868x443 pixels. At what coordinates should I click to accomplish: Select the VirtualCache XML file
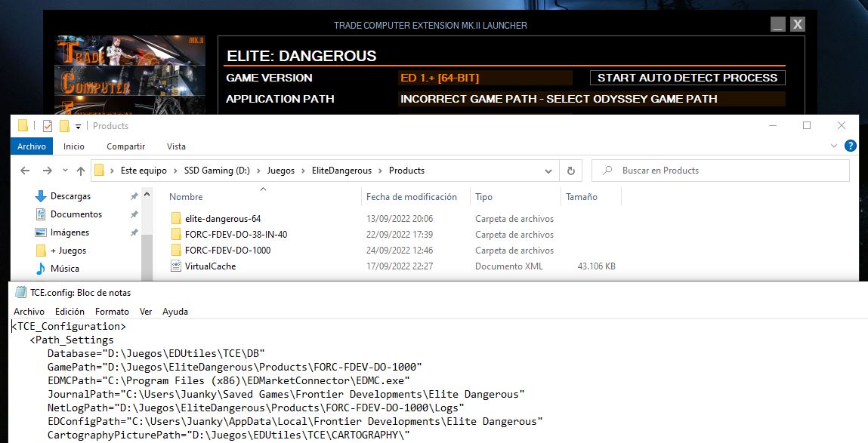210,266
